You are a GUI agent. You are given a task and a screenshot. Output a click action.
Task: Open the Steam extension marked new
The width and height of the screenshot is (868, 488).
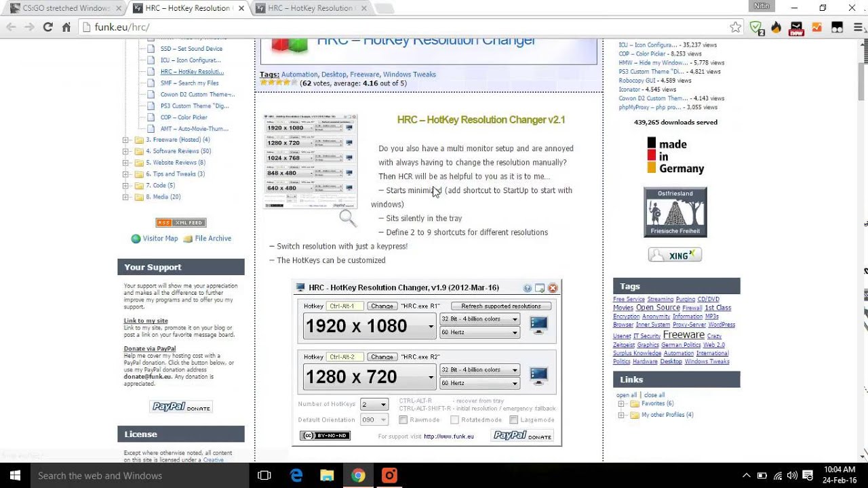click(x=797, y=28)
